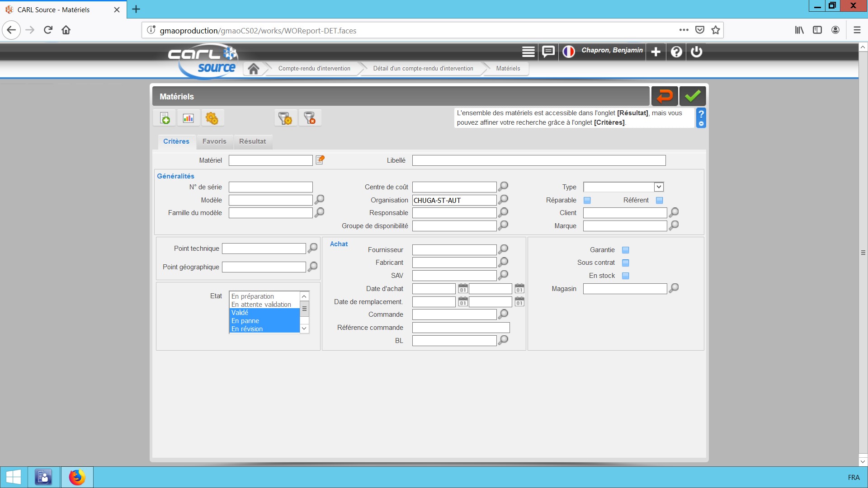The image size is (868, 488).
Task: Open the bar chart statistics icon
Action: [188, 118]
